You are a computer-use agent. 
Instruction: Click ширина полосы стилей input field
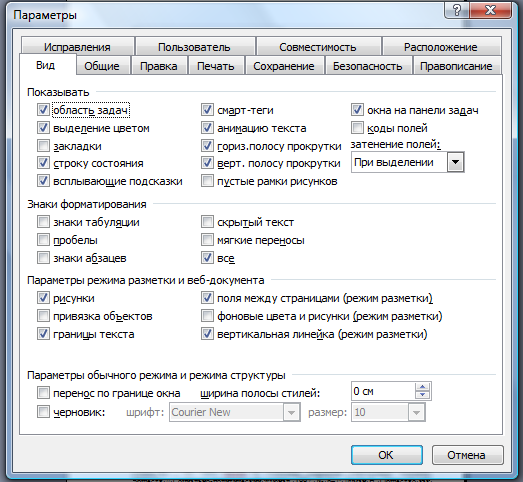tap(383, 391)
